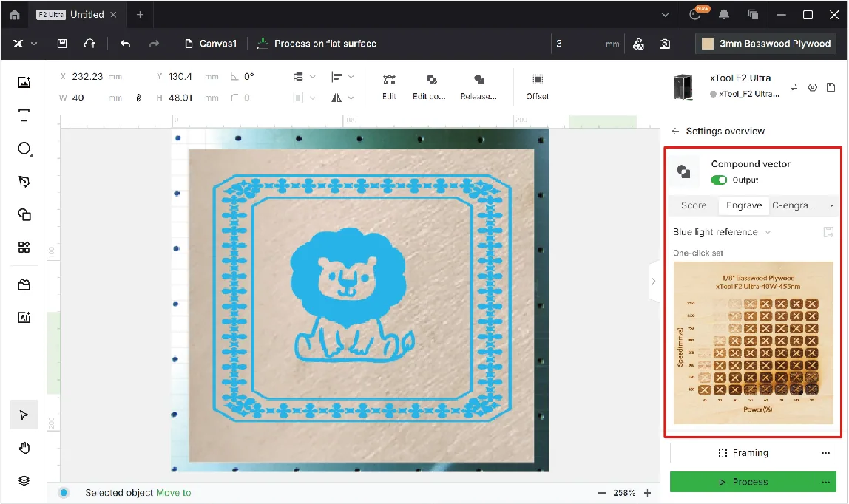Screen dimensions: 849x504
Task: Switch to the Engrave tab
Action: point(743,205)
